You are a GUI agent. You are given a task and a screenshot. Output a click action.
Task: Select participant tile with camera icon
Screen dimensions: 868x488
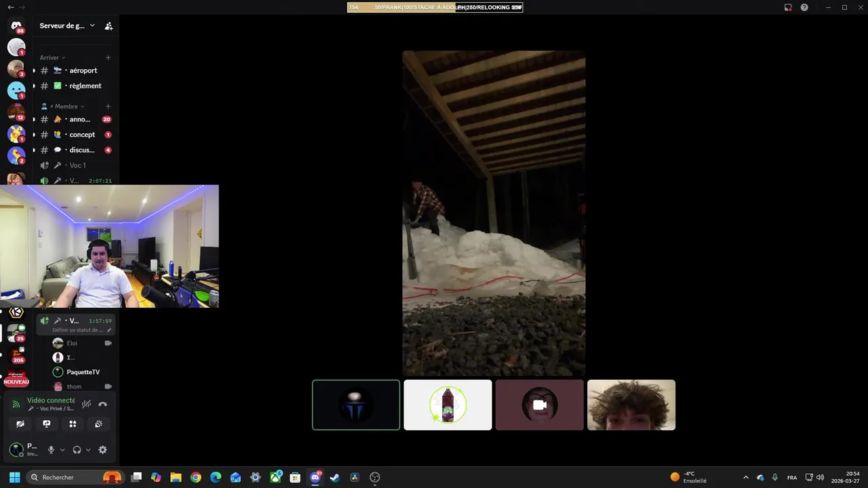(539, 405)
